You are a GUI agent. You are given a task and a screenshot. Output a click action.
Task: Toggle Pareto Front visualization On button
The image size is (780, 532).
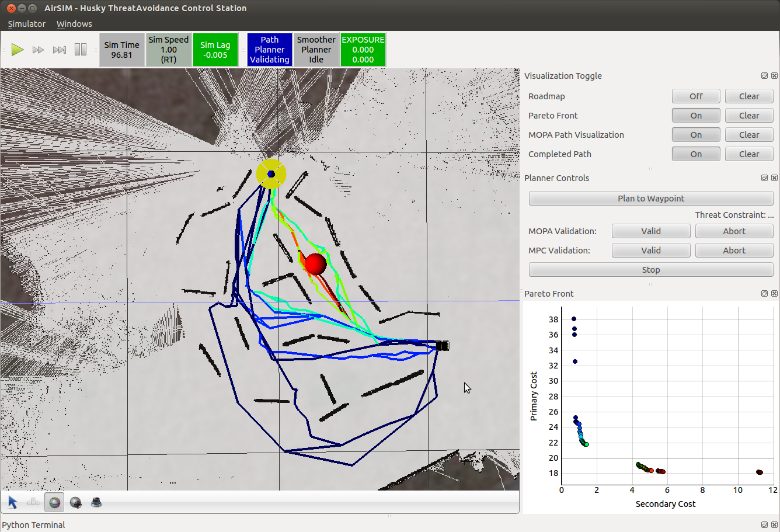696,116
